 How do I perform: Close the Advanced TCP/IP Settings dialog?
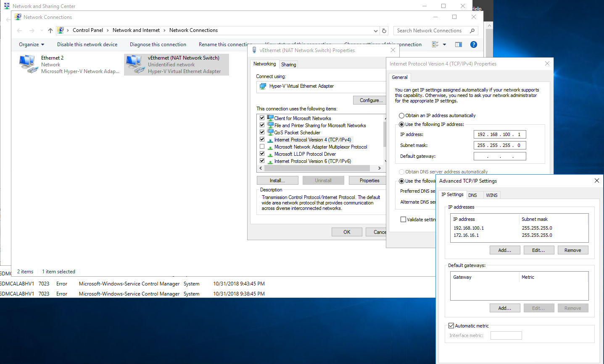coord(597,181)
